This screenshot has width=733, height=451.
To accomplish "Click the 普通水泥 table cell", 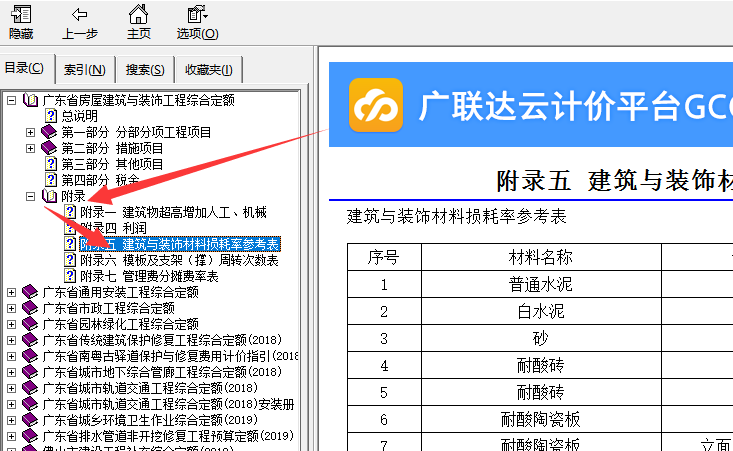I will 541,284.
